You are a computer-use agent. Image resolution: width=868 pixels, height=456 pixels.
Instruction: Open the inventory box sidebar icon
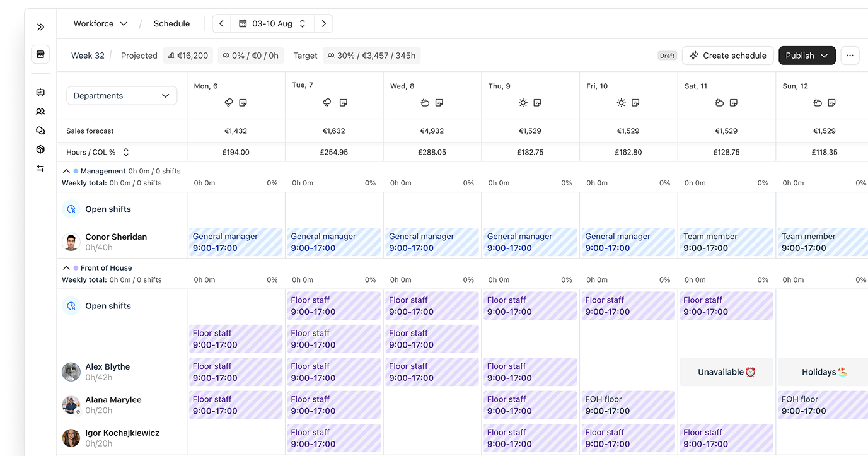(x=40, y=149)
